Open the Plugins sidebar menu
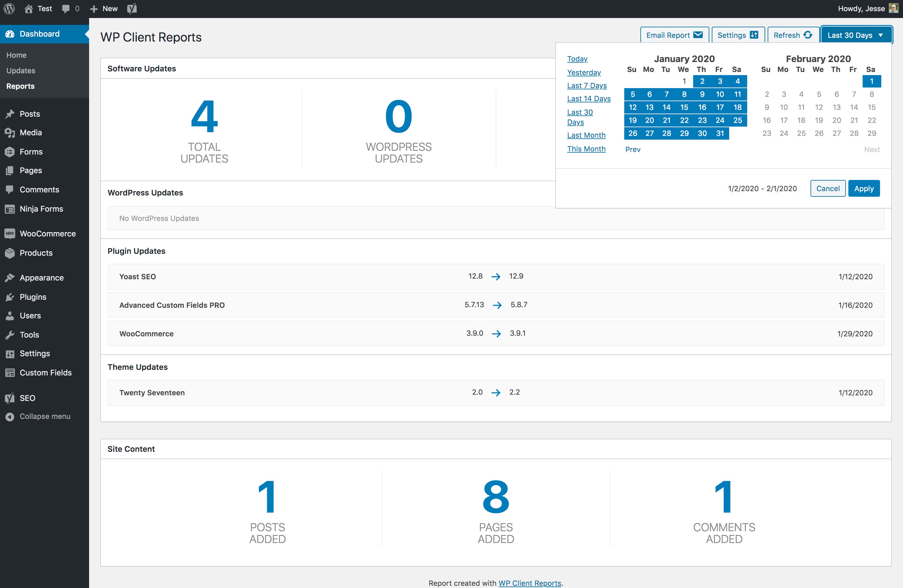 [33, 297]
